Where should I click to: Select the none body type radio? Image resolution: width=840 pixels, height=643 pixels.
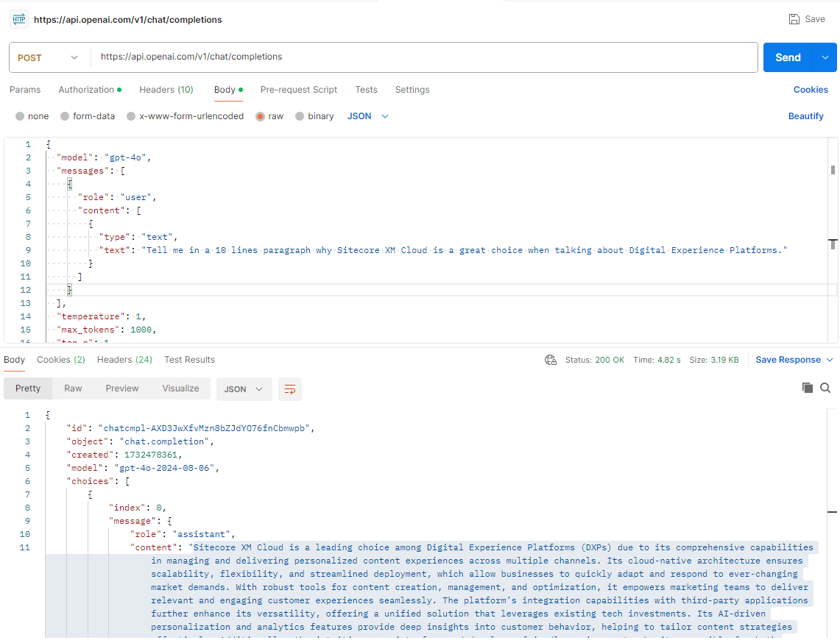click(20, 116)
